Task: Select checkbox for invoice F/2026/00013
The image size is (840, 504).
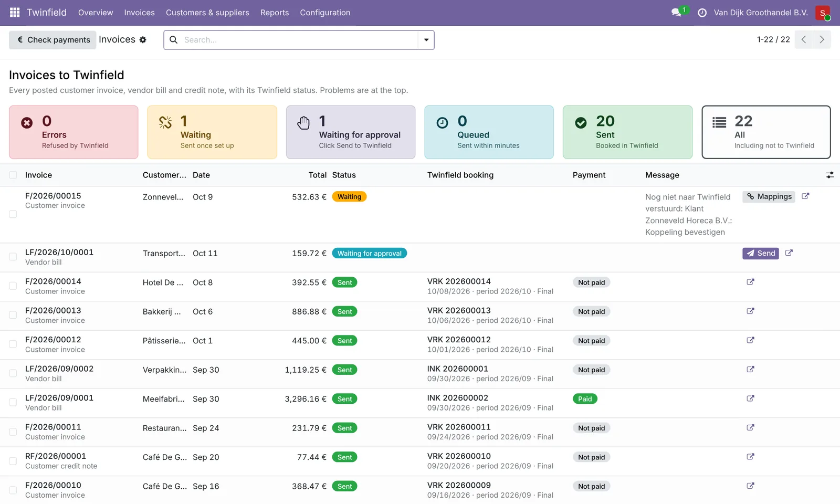Action: click(13, 315)
